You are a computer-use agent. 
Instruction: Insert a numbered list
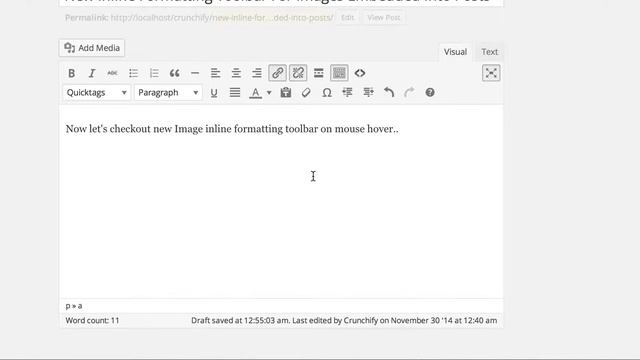[x=154, y=73]
